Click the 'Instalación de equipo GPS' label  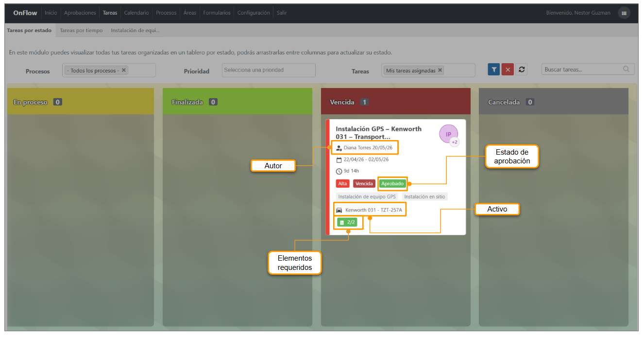click(367, 197)
